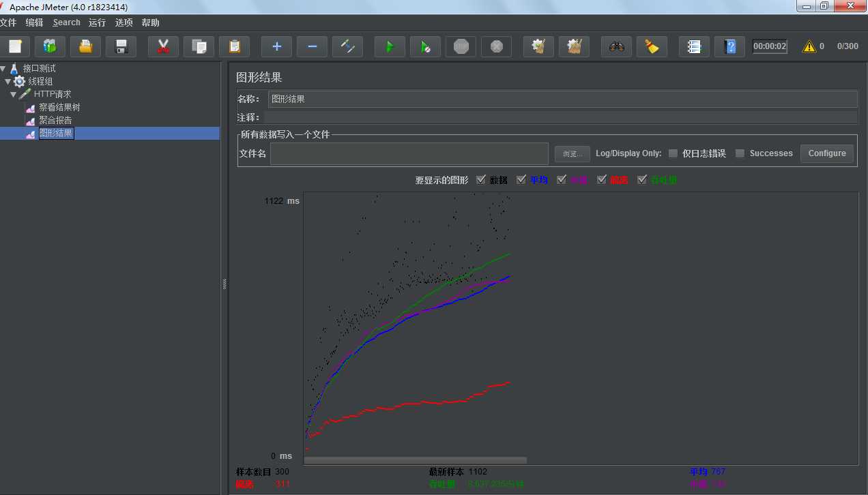
Task: Open a test plan with the Open icon
Action: 85,46
